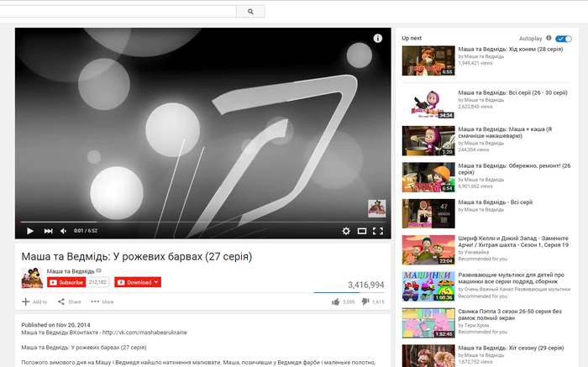Open title Свинка Пэппа 3 сезон 26-50 серия
This screenshot has width=588, height=367.
tap(510, 315)
